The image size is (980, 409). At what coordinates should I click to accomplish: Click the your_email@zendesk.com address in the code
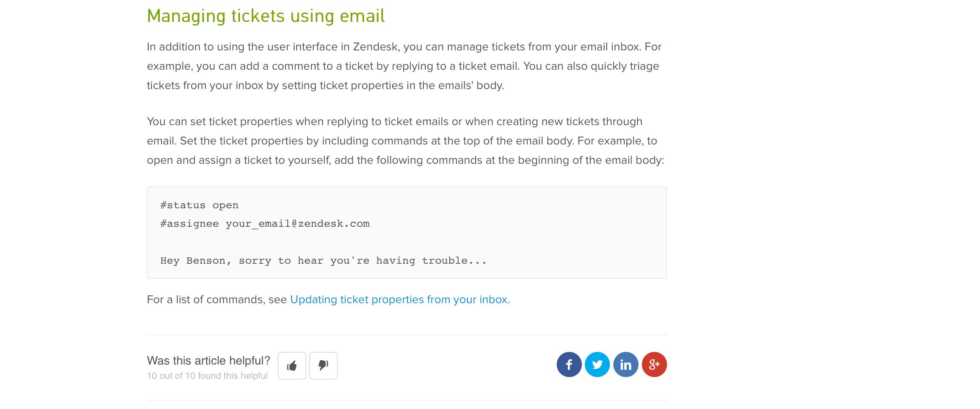click(297, 224)
